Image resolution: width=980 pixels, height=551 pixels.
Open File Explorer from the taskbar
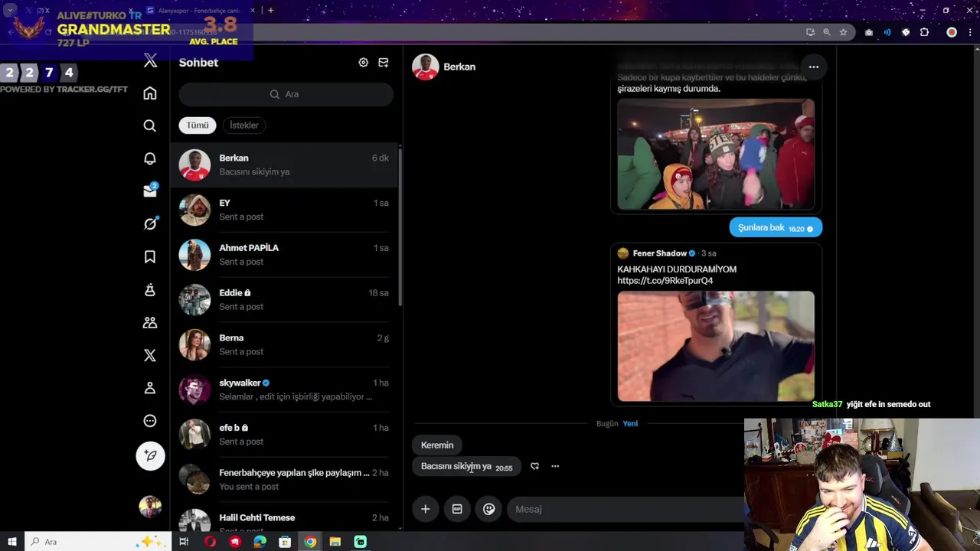(x=335, y=542)
